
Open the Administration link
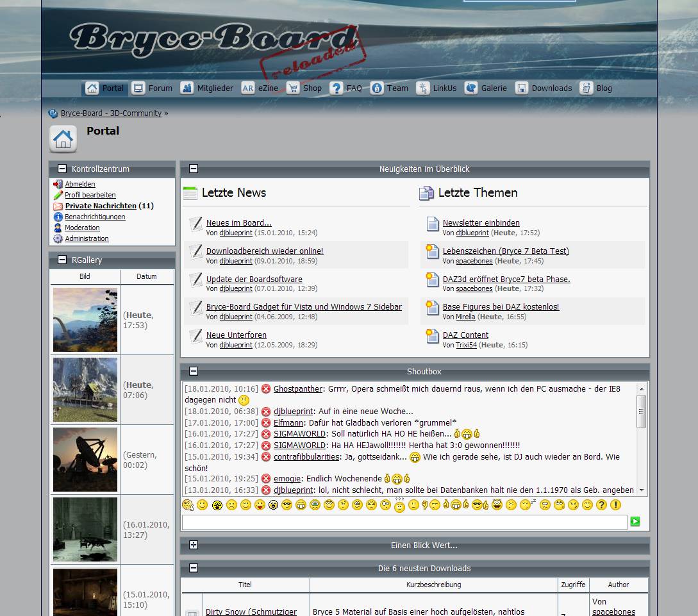[x=87, y=238]
